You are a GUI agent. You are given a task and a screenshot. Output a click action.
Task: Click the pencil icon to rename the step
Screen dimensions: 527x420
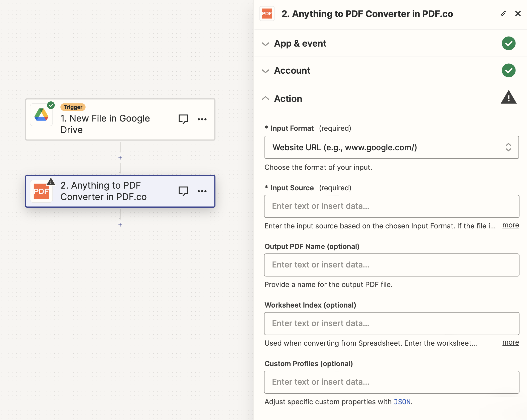pyautogui.click(x=503, y=14)
